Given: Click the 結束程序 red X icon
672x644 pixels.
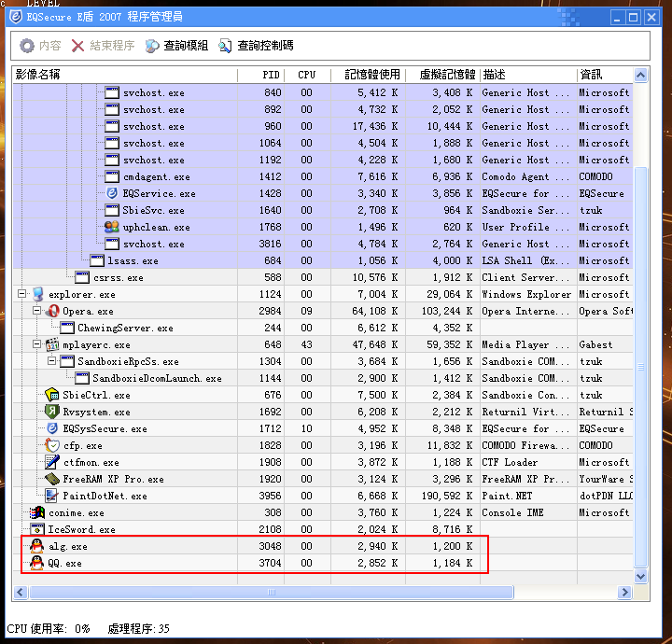Looking at the screenshot, I should click(x=77, y=46).
